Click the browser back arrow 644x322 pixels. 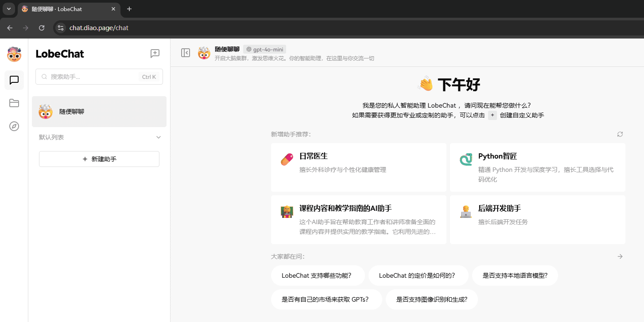[10, 28]
